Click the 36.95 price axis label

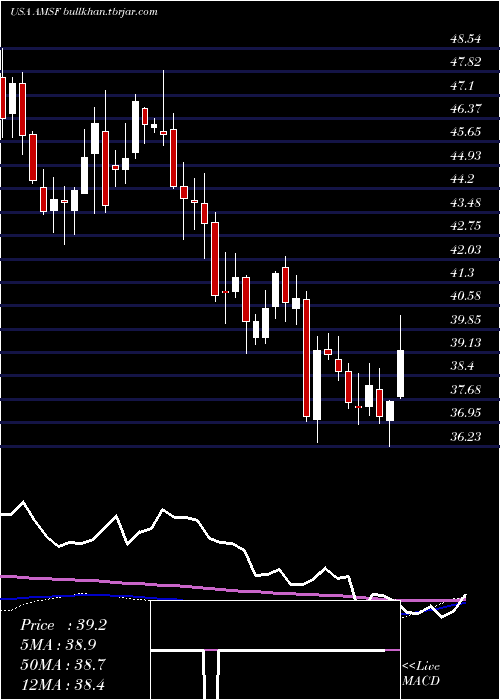(x=466, y=413)
